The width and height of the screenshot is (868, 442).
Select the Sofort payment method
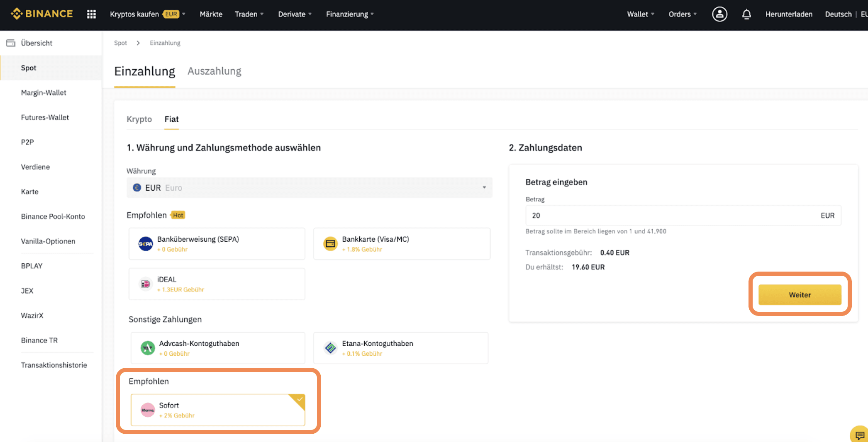tap(218, 410)
